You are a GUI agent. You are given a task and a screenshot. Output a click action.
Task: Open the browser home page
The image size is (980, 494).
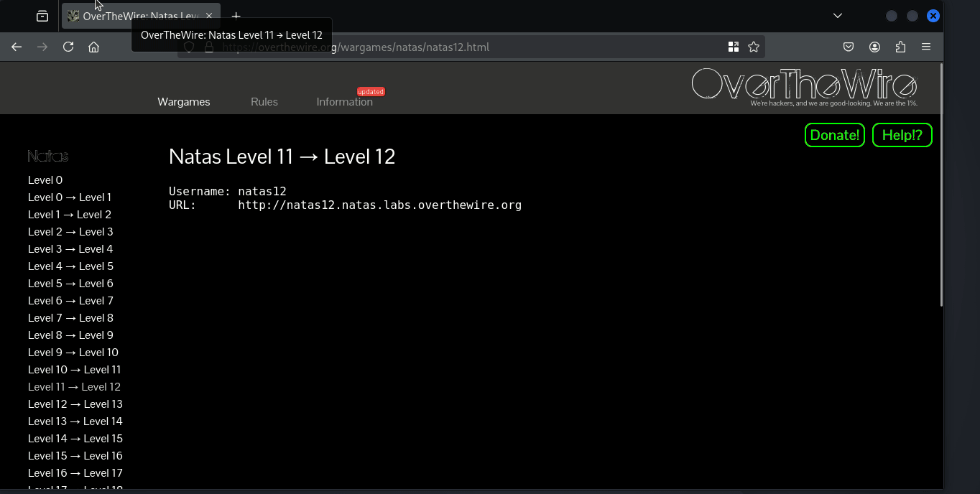click(93, 47)
